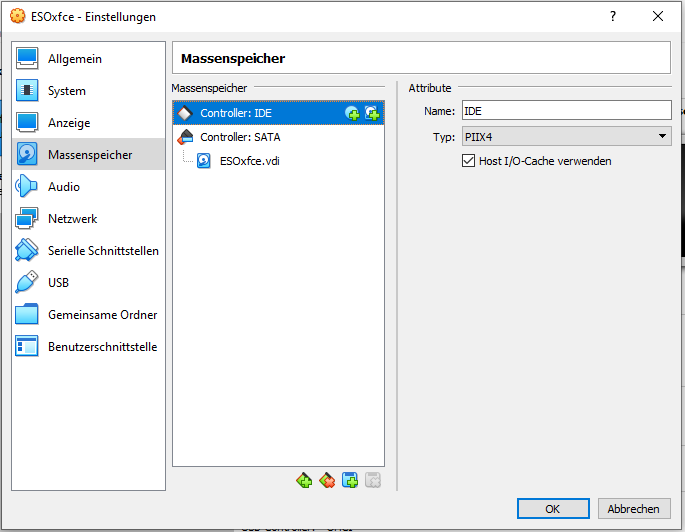The image size is (685, 532).
Task: Open the Netzwerk settings page
Action: [88, 218]
